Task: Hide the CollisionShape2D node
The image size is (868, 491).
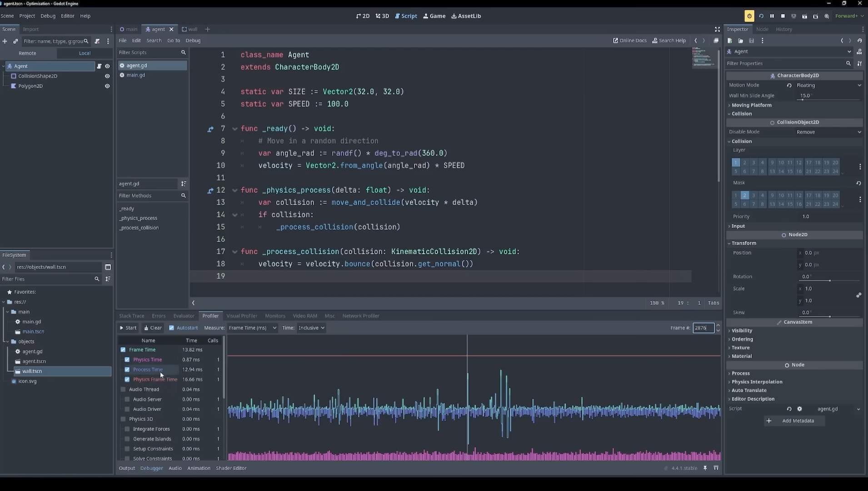Action: tap(107, 76)
